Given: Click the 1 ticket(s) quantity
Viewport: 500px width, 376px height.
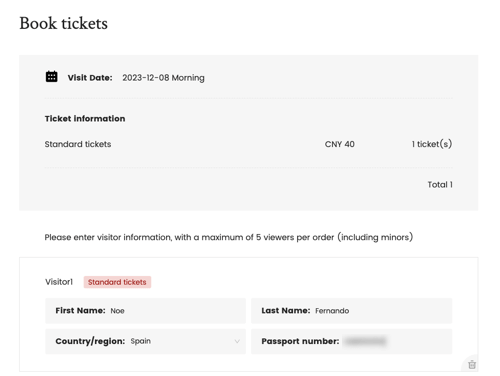Looking at the screenshot, I should pos(432,144).
